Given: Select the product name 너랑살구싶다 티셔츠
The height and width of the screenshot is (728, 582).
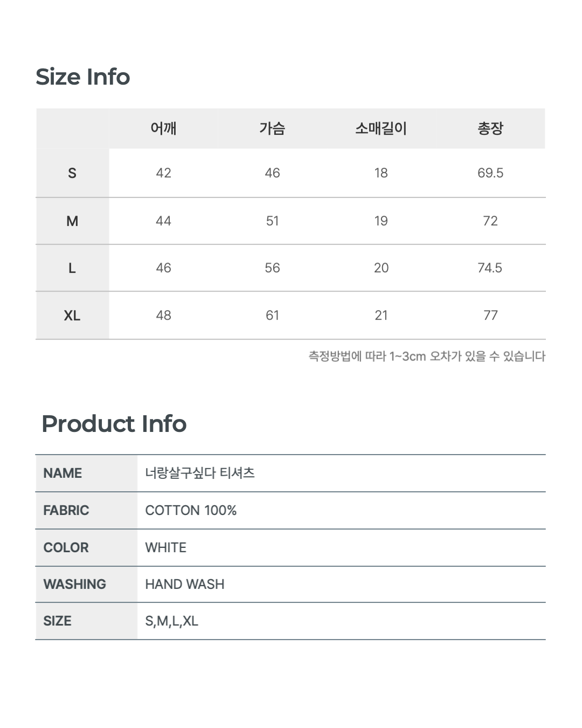Looking at the screenshot, I should pyautogui.click(x=200, y=473).
